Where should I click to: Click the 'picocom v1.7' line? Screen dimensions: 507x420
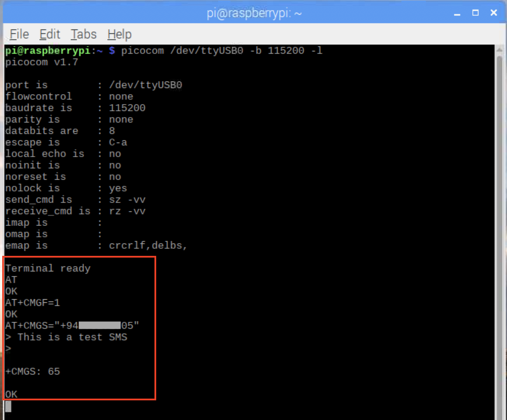click(42, 62)
